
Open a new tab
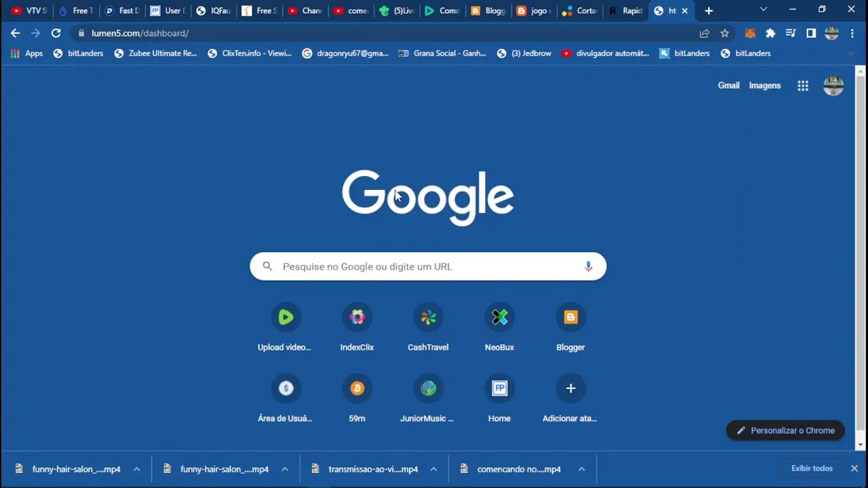point(709,11)
